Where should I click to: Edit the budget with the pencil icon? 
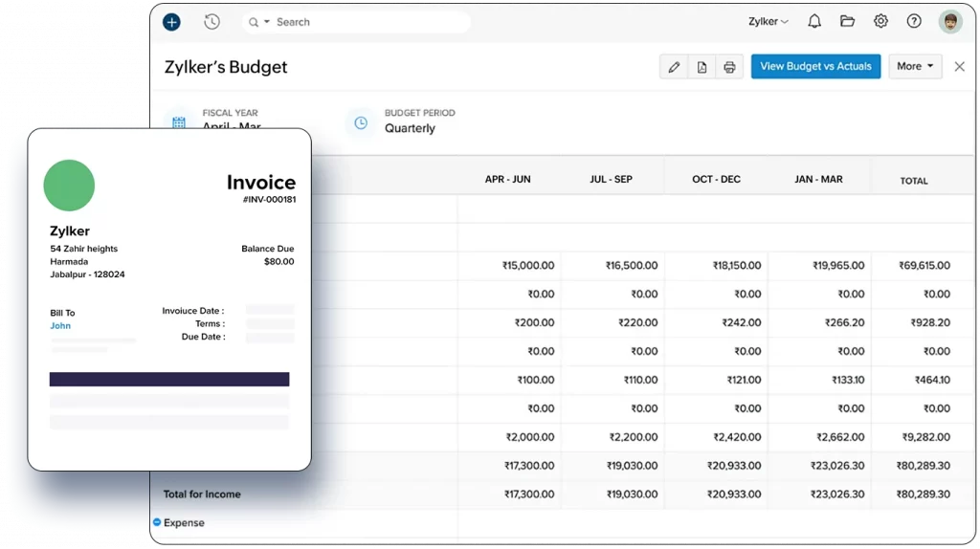[674, 67]
